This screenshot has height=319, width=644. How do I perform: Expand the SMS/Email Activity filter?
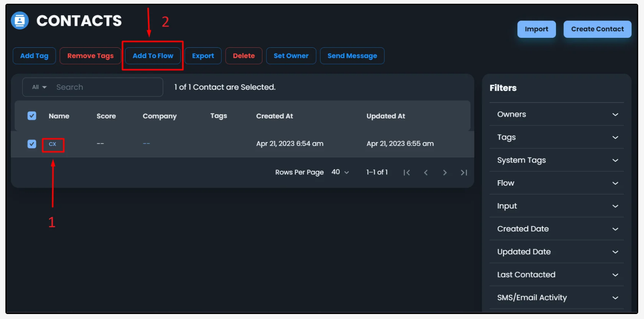tap(556, 297)
